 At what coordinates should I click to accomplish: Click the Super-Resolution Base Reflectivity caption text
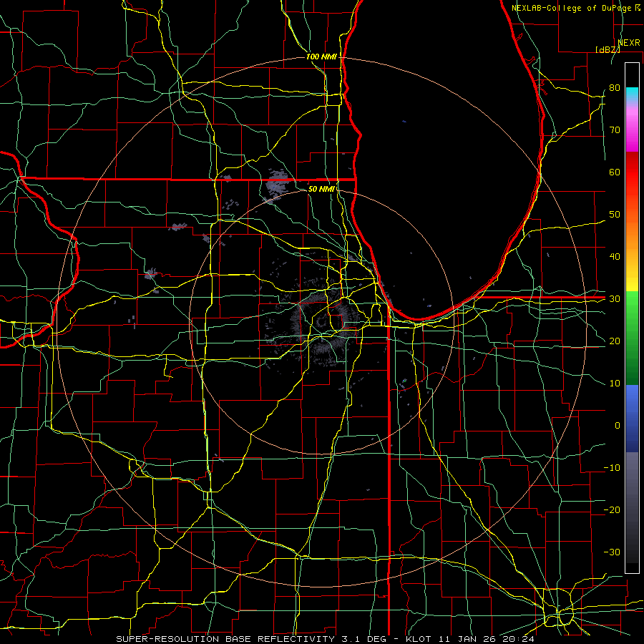[x=326, y=639]
